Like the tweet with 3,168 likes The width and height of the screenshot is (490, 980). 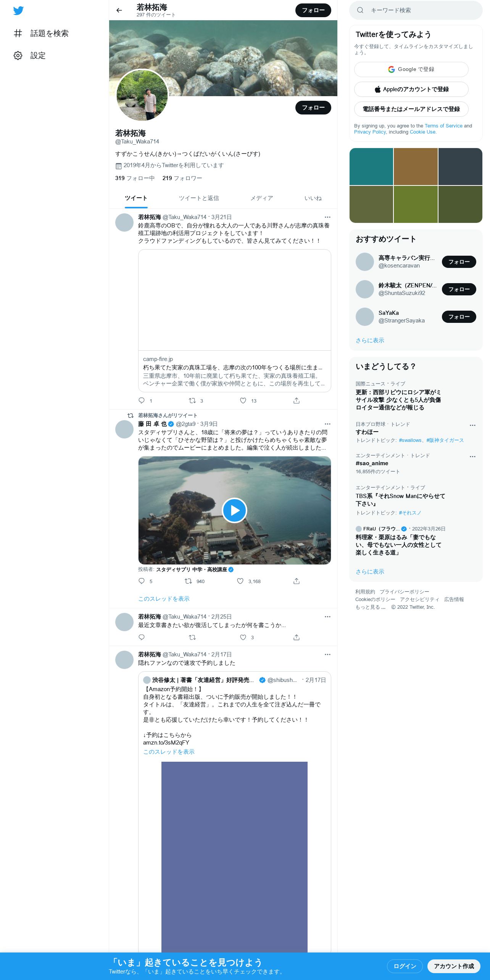tap(240, 581)
